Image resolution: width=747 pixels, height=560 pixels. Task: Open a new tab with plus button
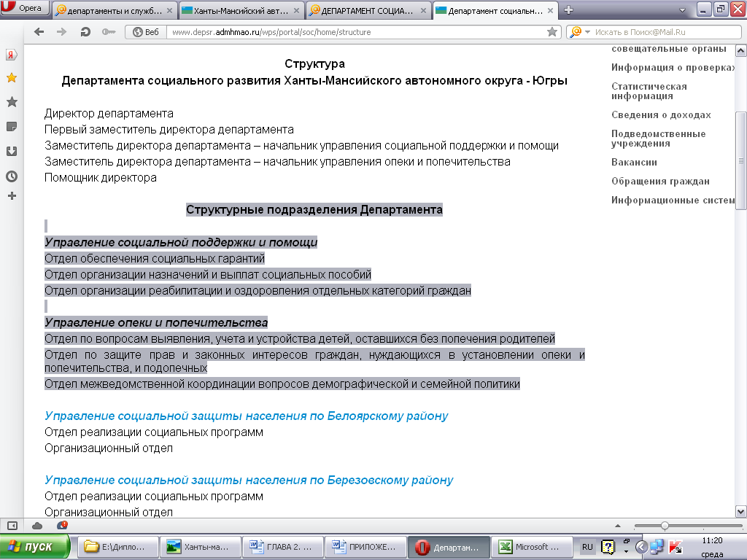click(568, 10)
